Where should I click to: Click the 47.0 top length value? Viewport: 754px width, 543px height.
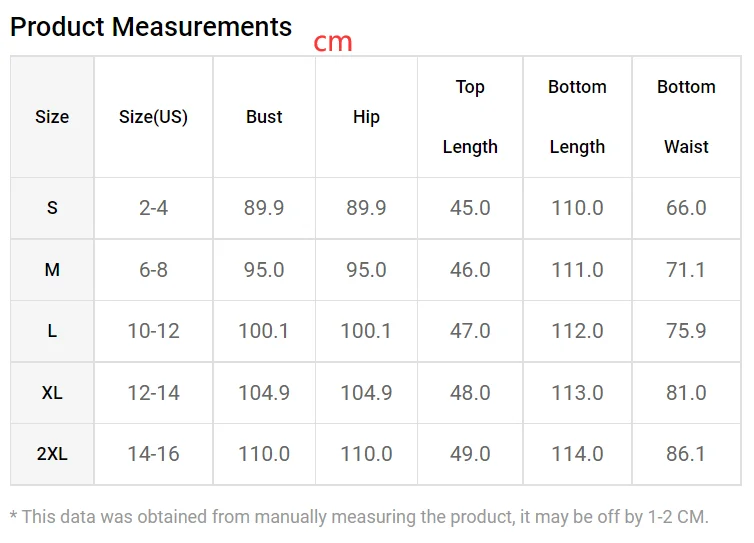coord(470,331)
